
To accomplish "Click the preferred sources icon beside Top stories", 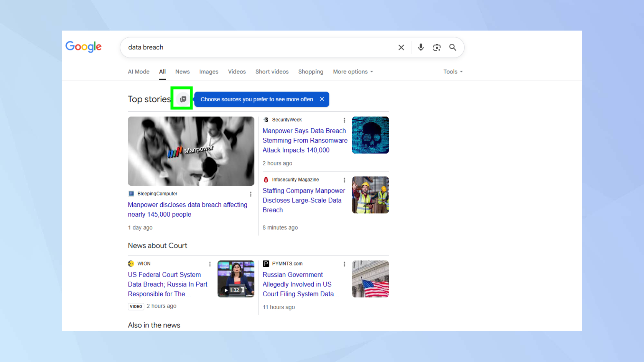I will (183, 99).
